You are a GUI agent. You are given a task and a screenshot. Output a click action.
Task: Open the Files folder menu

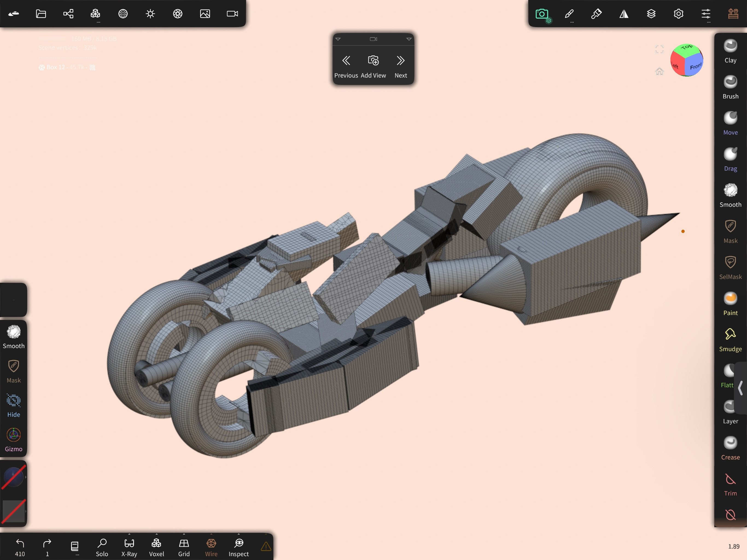[x=41, y=14]
